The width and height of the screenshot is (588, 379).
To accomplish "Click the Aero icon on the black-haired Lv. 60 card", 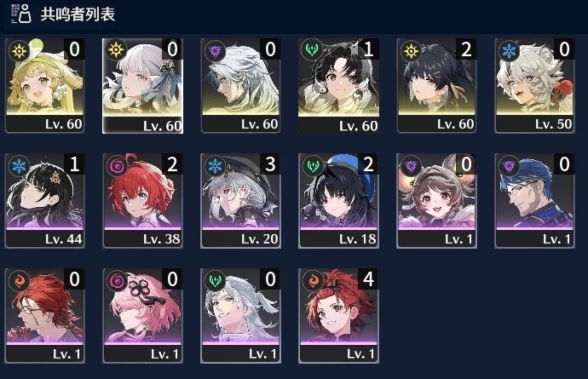I will (313, 50).
